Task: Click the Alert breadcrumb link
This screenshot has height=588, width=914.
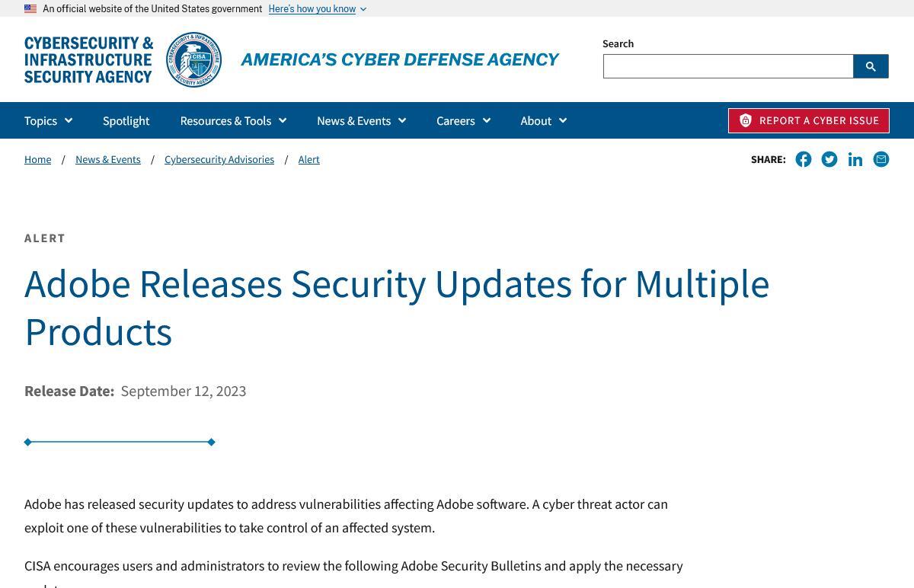Action: click(x=308, y=159)
